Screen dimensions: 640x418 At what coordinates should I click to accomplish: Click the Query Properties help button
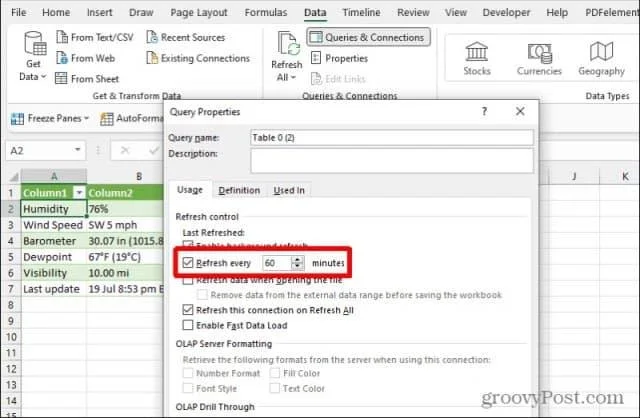(484, 111)
